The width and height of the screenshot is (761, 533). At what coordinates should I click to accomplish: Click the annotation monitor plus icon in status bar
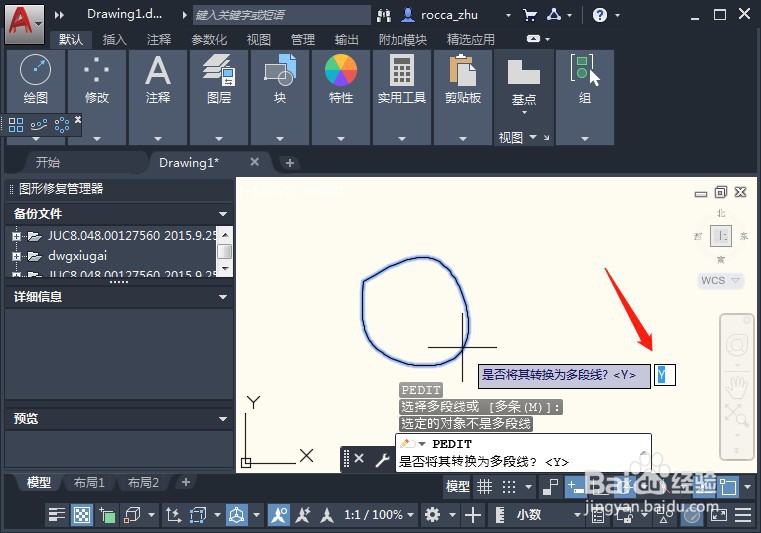click(x=473, y=515)
